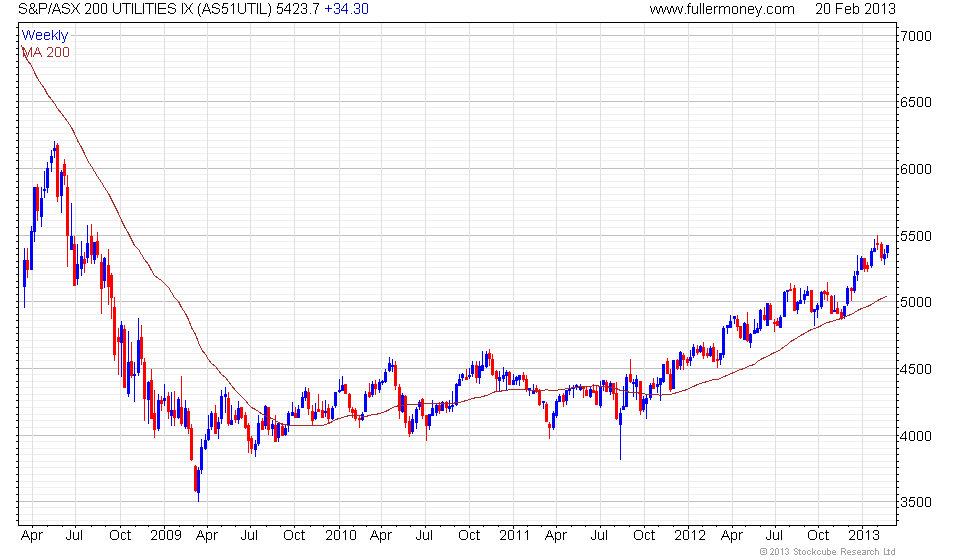Image resolution: width=980 pixels, height=560 pixels.
Task: Click the 2011 year marker on time axis
Action: (x=514, y=535)
